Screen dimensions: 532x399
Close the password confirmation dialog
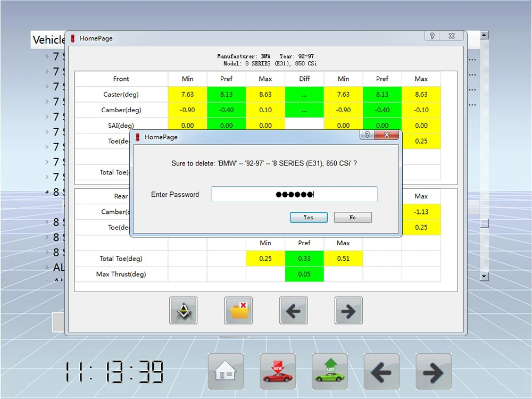(x=386, y=136)
